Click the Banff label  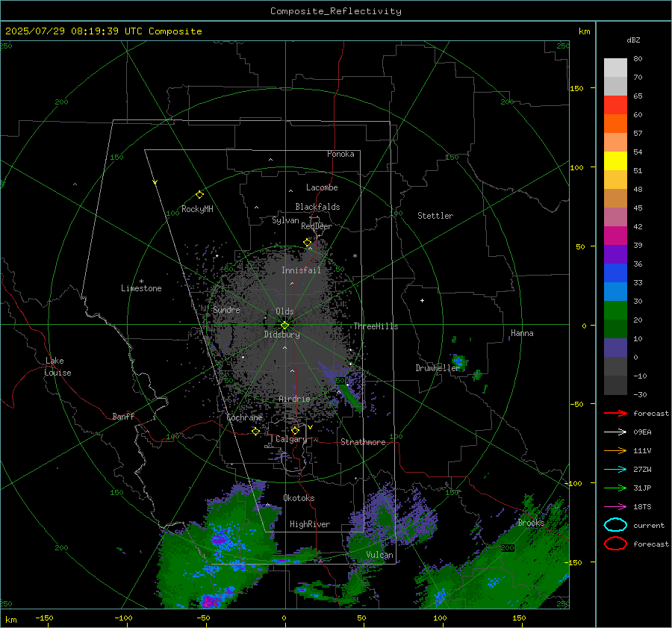click(123, 417)
